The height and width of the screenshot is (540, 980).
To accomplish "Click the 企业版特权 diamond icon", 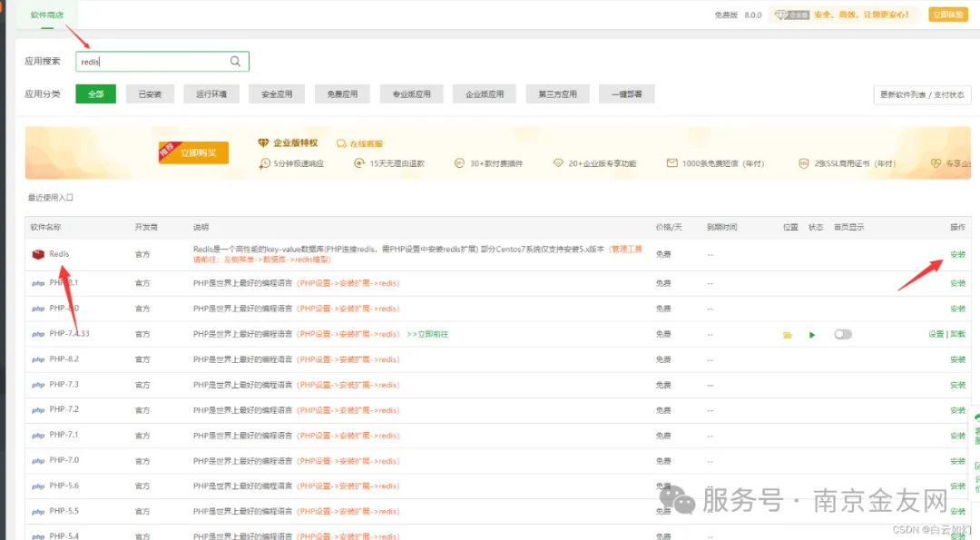I will tap(263, 143).
